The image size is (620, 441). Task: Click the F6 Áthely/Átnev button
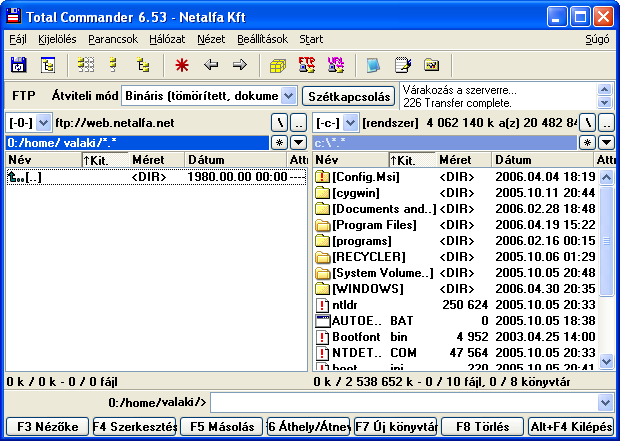click(308, 427)
